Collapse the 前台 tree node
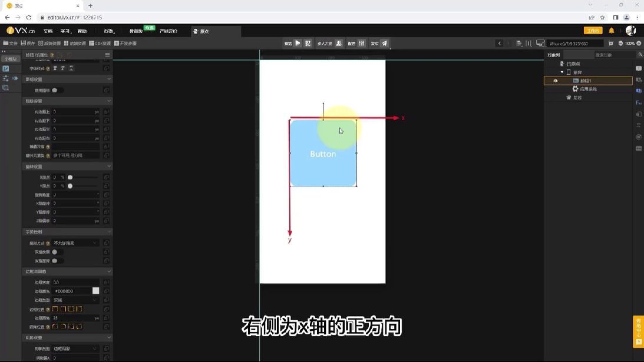 click(x=562, y=72)
